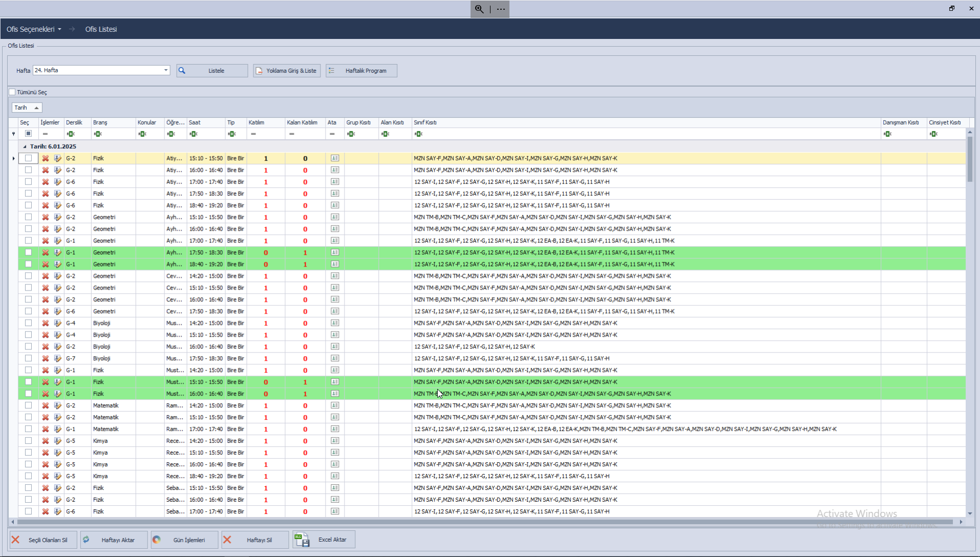Click Ata assign icon for Kimya 14:20 - 15:00 row
980x557 pixels.
click(335, 441)
